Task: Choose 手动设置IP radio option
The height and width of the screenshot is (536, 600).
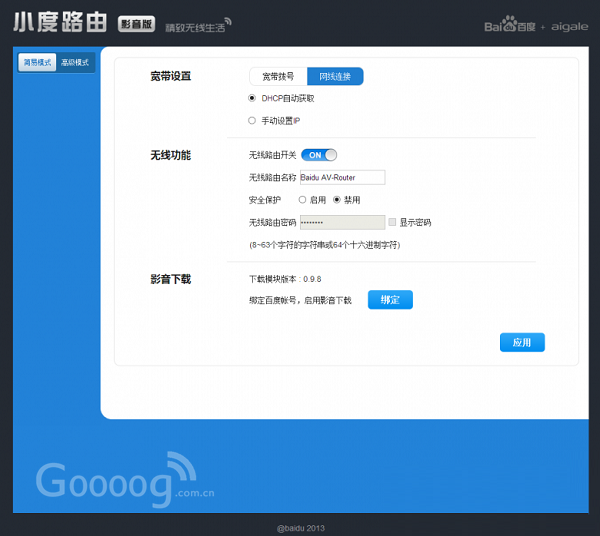Action: (x=252, y=120)
